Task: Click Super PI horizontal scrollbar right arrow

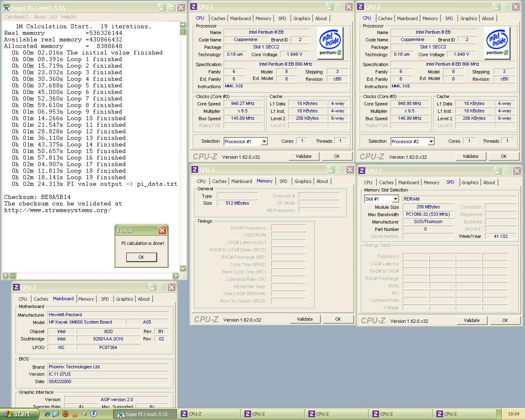Action: (176, 276)
